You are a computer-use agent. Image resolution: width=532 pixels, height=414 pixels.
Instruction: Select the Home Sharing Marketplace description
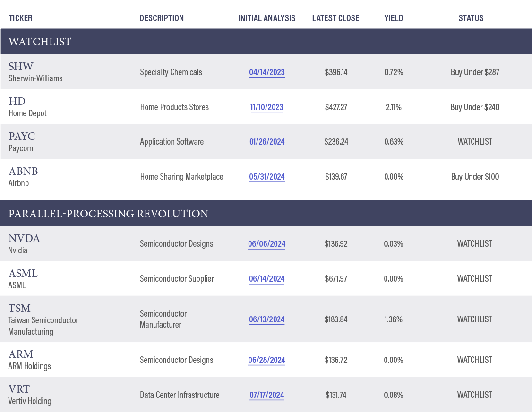pyautogui.click(x=181, y=177)
